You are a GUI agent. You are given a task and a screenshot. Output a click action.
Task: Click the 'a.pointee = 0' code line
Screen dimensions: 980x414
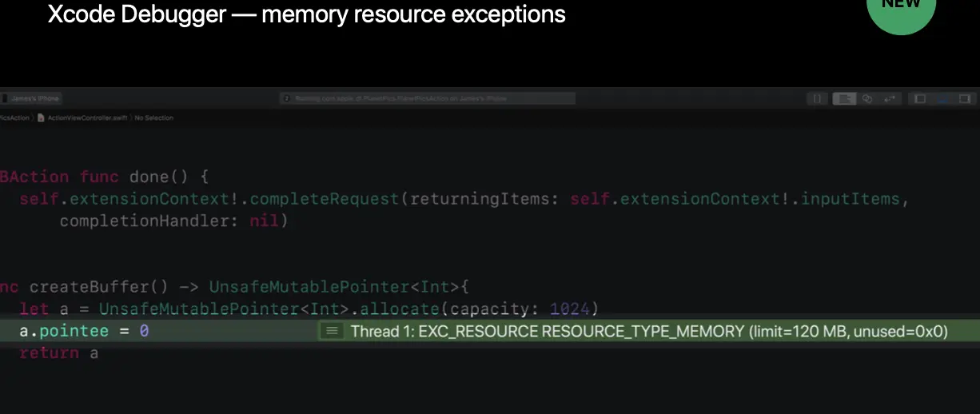[x=84, y=330]
